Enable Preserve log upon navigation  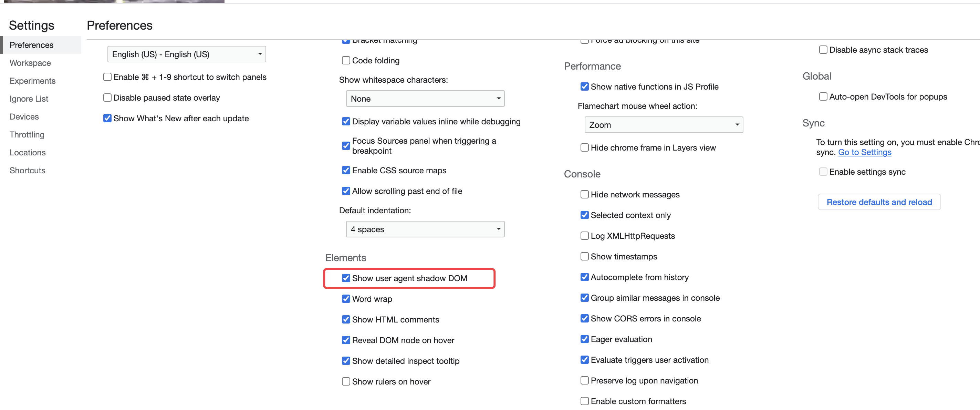click(x=584, y=381)
